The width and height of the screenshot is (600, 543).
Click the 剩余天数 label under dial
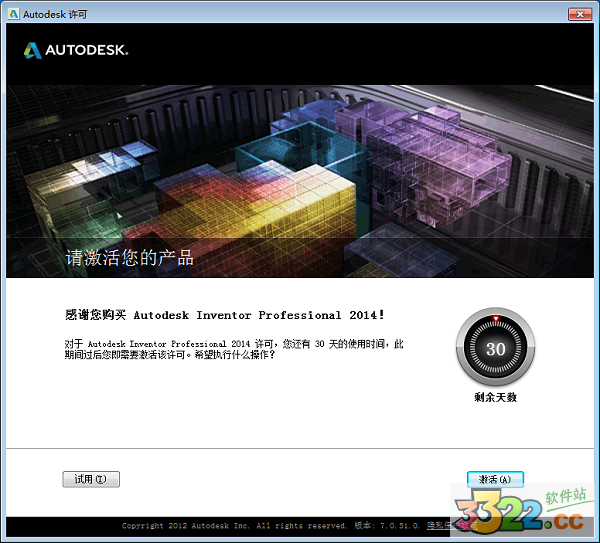pyautogui.click(x=495, y=397)
